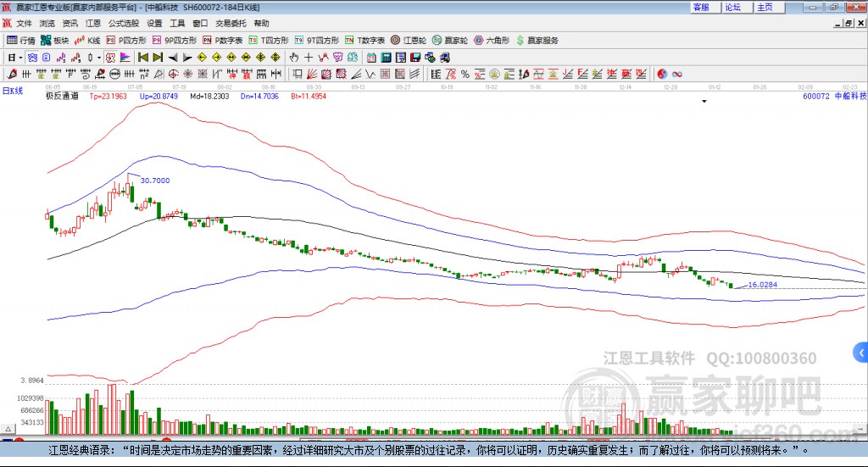This screenshot has height=467, width=868.
Task: Click the high price label 30.7000
Action: pyautogui.click(x=155, y=181)
